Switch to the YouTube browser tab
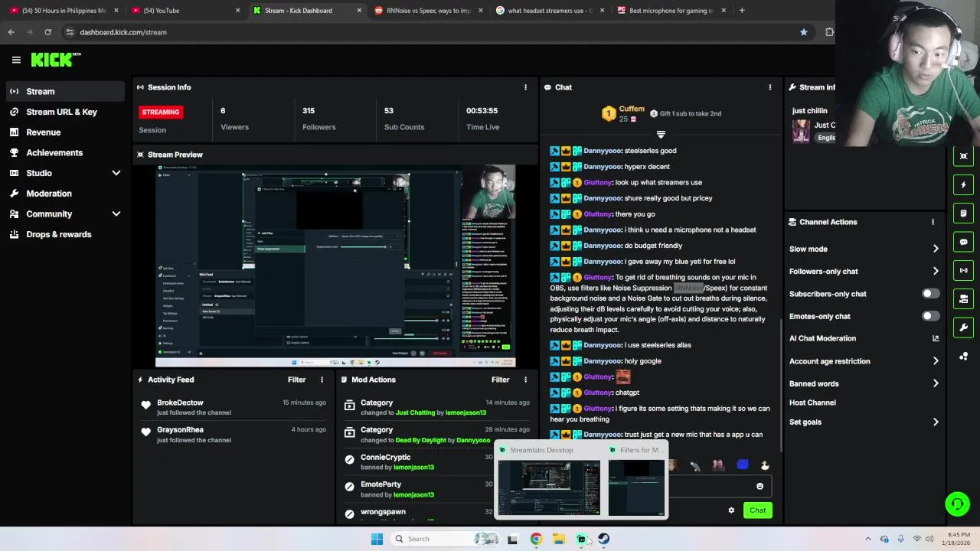This screenshot has width=980, height=551. click(x=184, y=11)
